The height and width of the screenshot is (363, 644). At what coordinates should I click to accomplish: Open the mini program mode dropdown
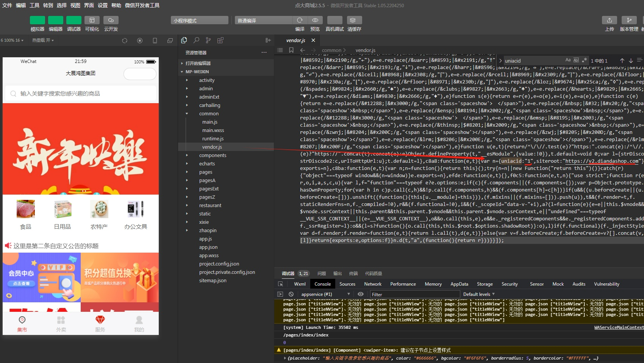pyautogui.click(x=199, y=20)
